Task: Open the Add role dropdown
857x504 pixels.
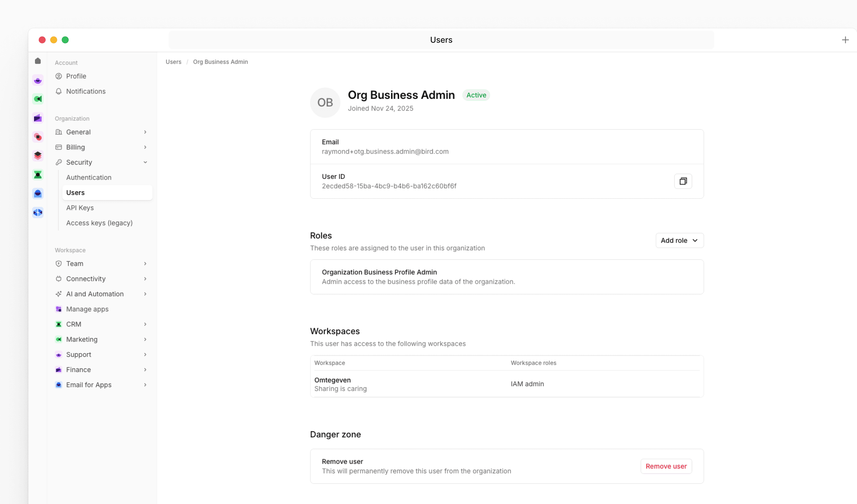Action: point(679,240)
